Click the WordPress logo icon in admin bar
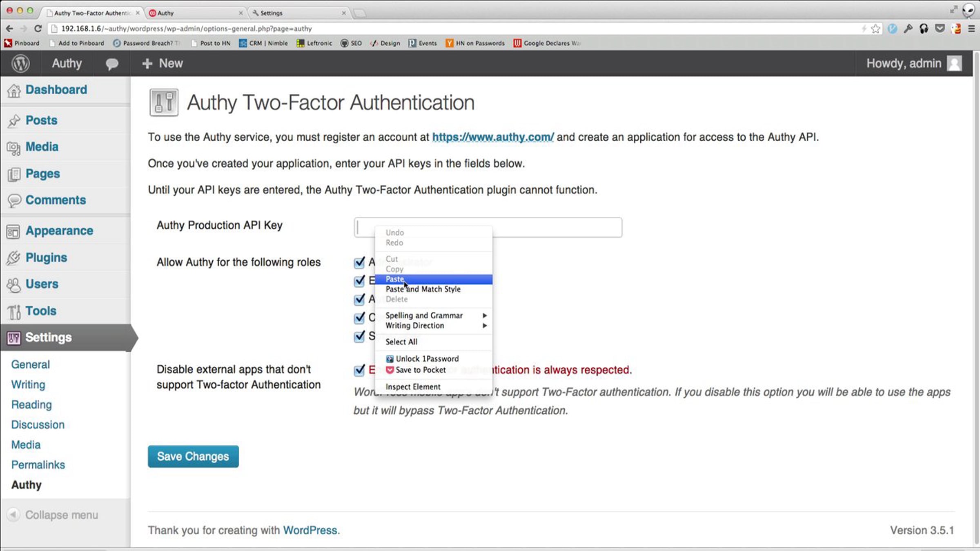 (20, 64)
